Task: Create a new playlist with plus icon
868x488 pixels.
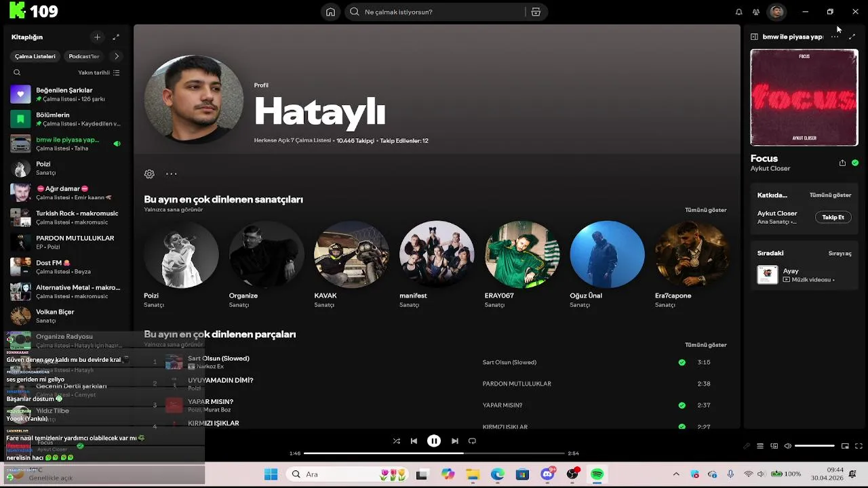Action: [x=97, y=37]
